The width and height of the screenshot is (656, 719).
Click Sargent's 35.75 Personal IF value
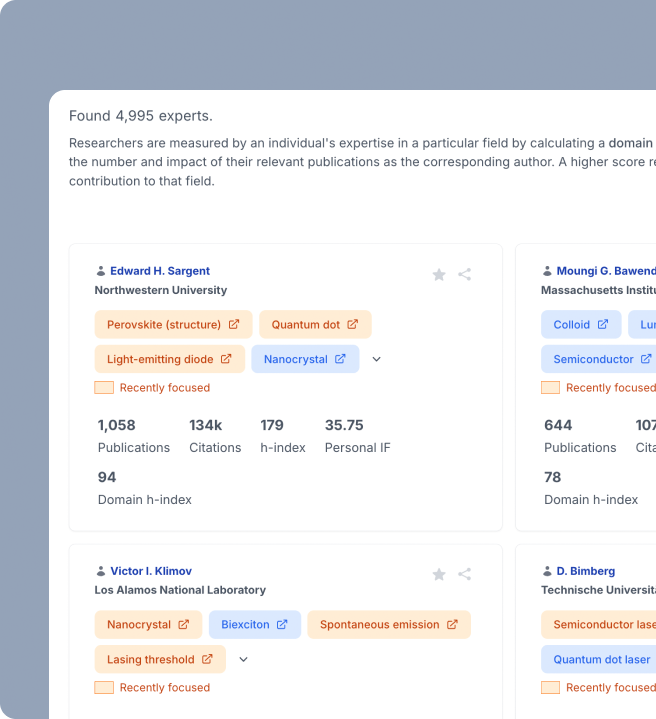pyautogui.click(x=344, y=425)
